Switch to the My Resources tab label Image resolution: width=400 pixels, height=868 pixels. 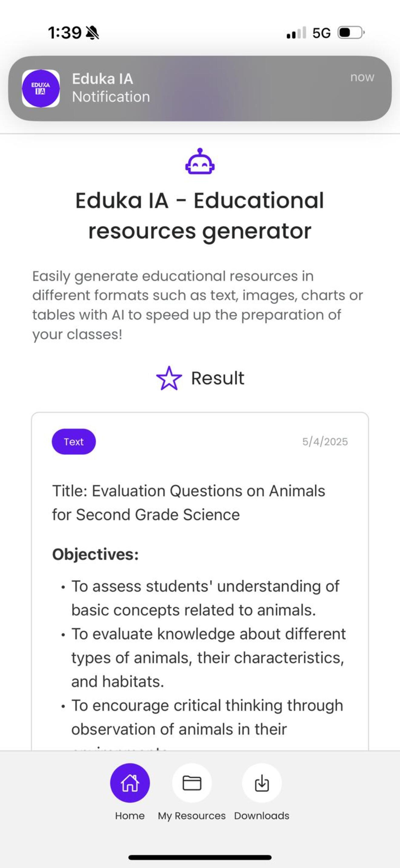[192, 816]
